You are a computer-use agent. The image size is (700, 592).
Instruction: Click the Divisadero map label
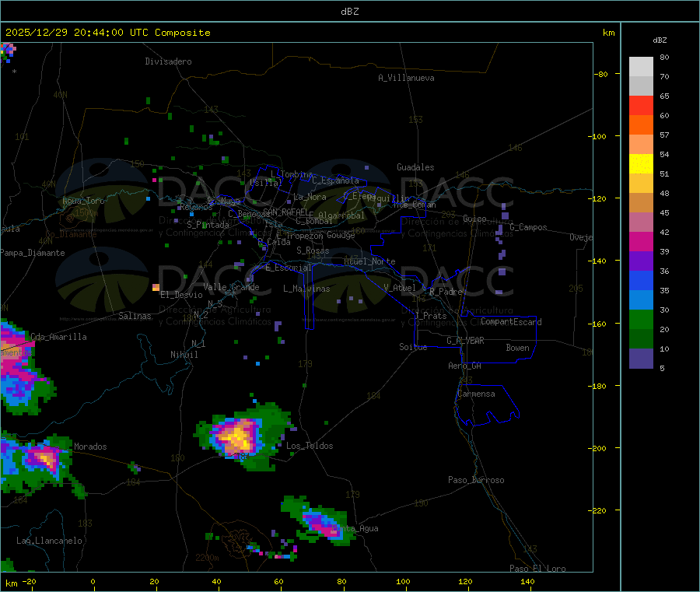[168, 61]
